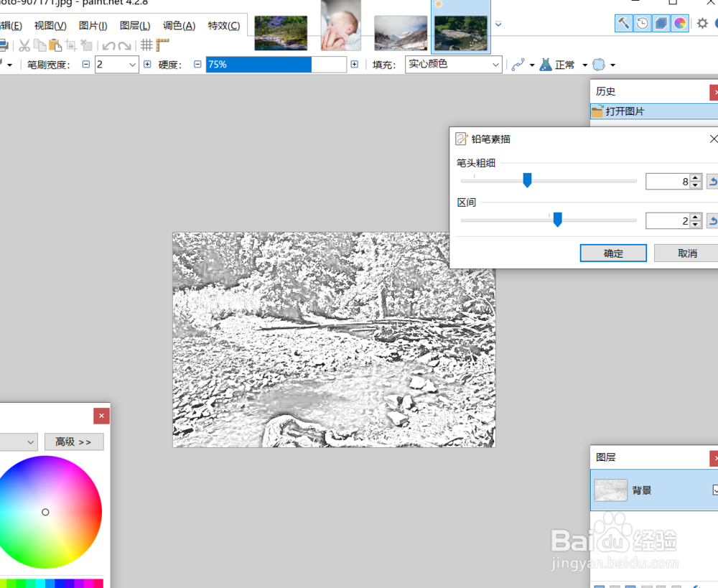
Task: Click the increment button beside 硬度
Action: (x=355, y=64)
